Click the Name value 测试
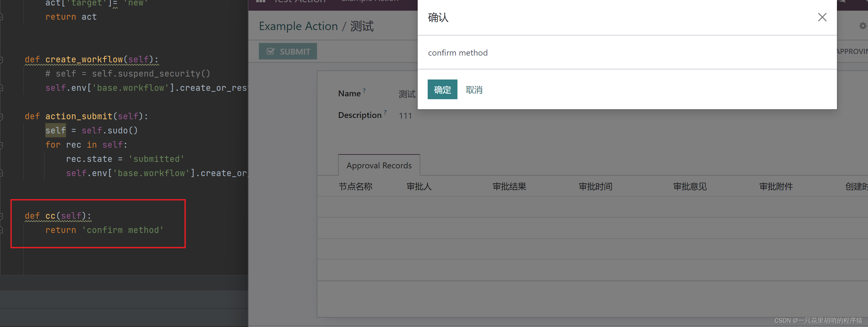This screenshot has width=868, height=327. click(407, 94)
